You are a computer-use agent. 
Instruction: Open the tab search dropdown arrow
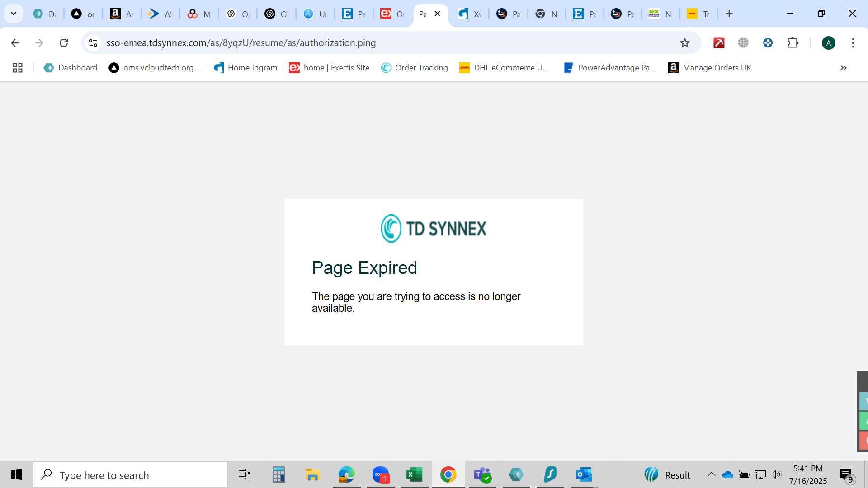pyautogui.click(x=14, y=14)
